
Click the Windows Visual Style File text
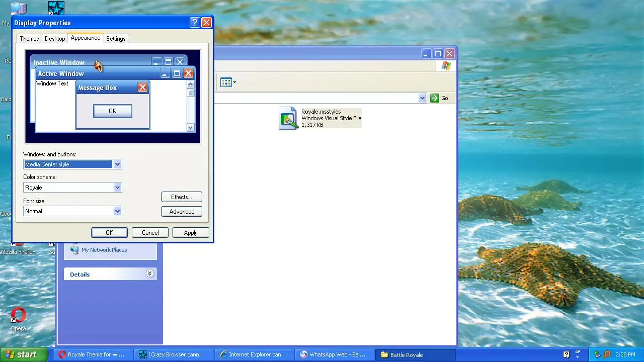pos(331,118)
